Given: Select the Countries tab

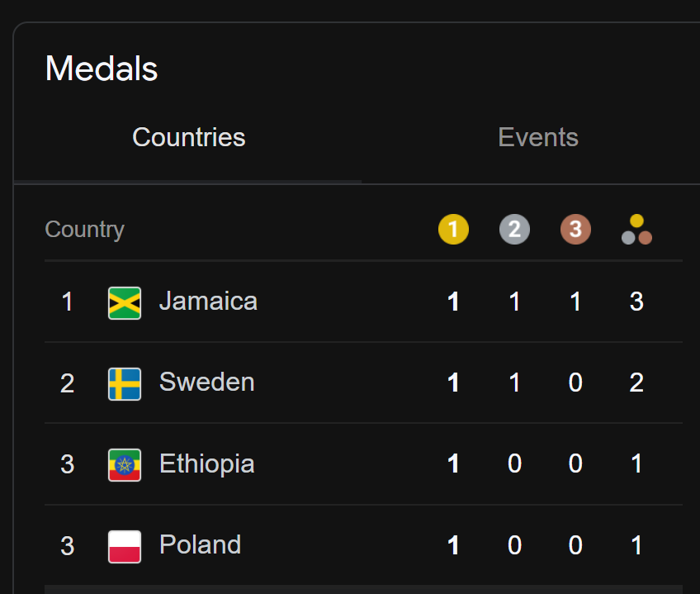Looking at the screenshot, I should [x=188, y=137].
